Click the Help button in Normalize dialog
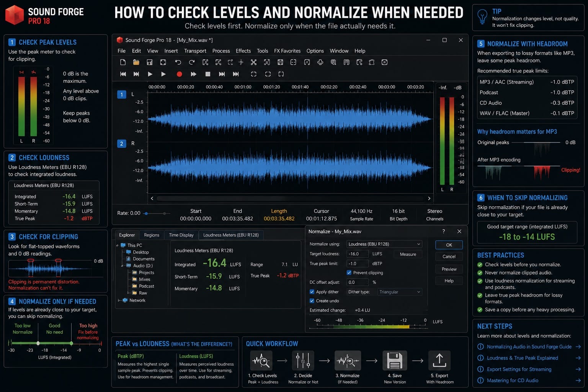Viewport: 588px width, 392px height. (449, 281)
